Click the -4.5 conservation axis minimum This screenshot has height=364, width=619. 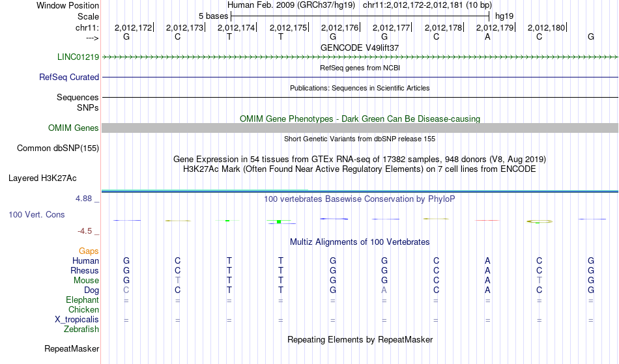tap(85, 231)
